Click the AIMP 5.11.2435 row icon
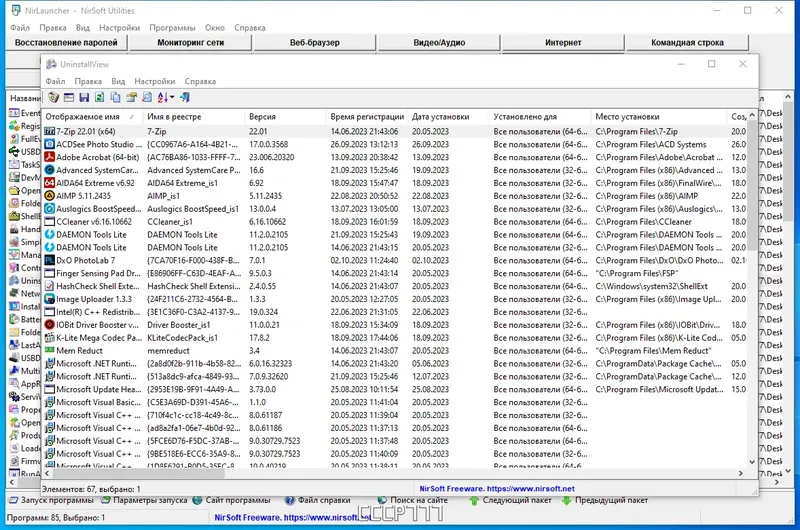 (49, 196)
